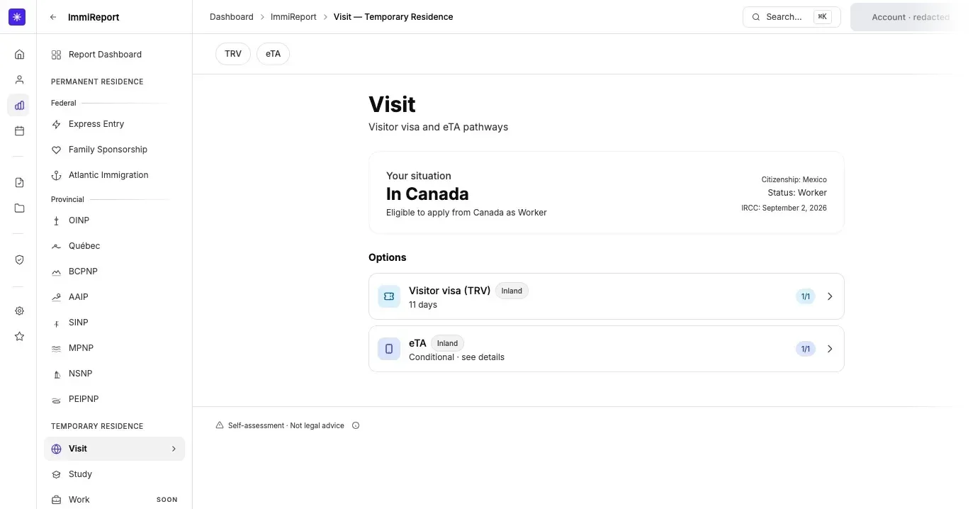
Task: Go back using arrow beside ImmiReport
Action: point(53,17)
